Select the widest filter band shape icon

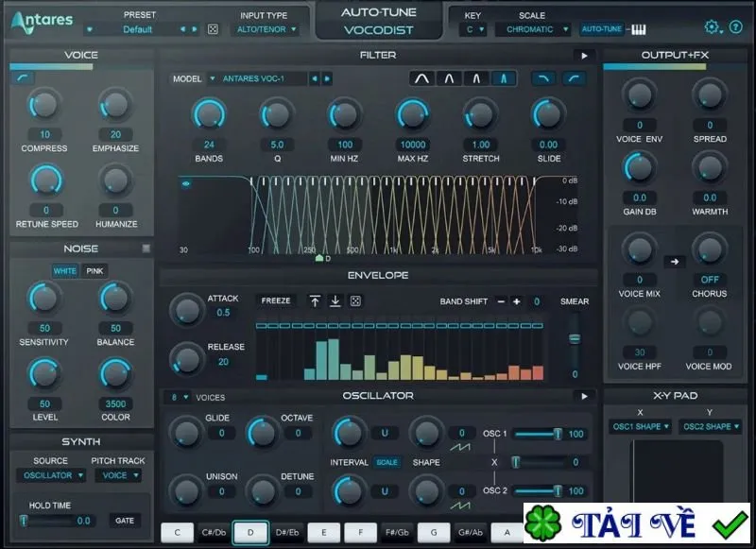pos(421,78)
